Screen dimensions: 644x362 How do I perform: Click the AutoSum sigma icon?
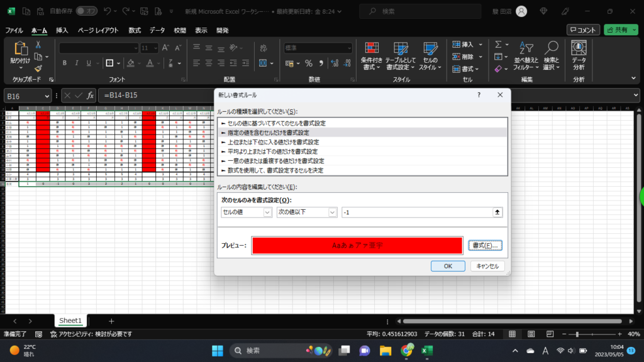pos(498,45)
